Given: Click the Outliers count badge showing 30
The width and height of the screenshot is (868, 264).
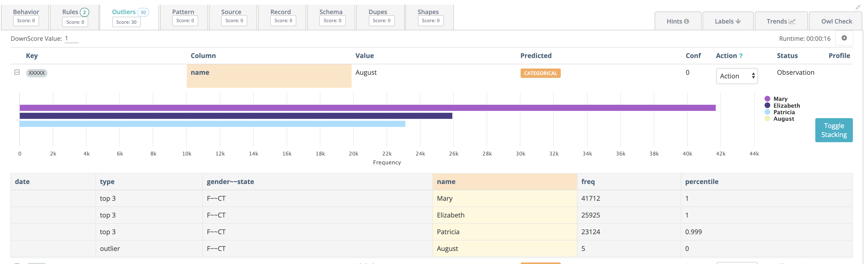Looking at the screenshot, I should click(143, 13).
